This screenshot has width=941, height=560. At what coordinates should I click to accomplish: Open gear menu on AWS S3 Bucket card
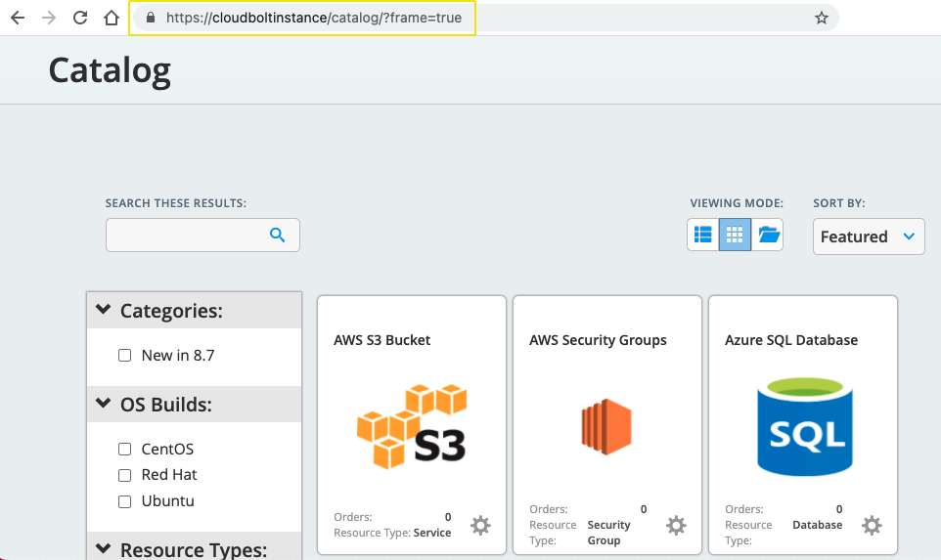click(480, 525)
